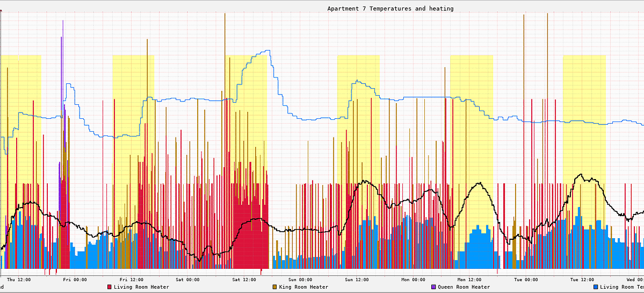Click the Tue 00:00 time axis label
This screenshot has width=644, height=293.
tap(526, 280)
